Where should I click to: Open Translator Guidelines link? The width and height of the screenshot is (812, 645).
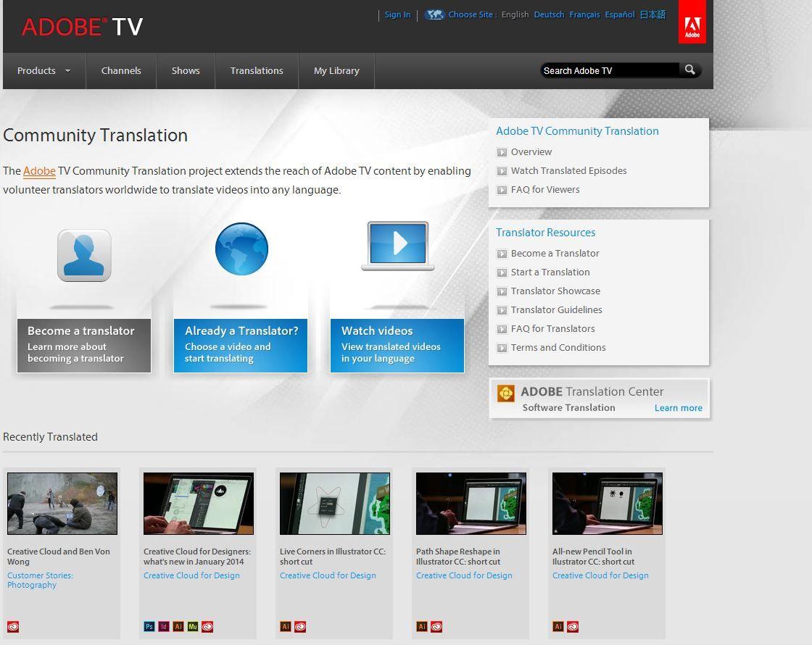[x=556, y=310]
